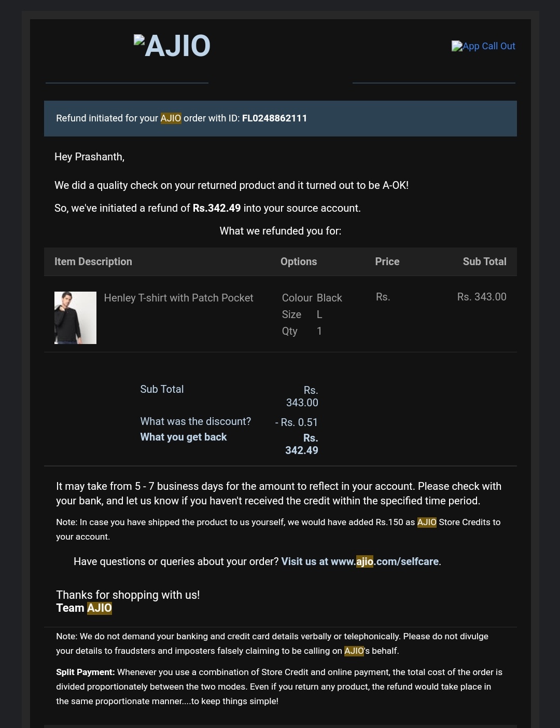Click the Team AJIO signature
Image resolution: width=560 pixels, height=728 pixels.
pyautogui.click(x=84, y=608)
